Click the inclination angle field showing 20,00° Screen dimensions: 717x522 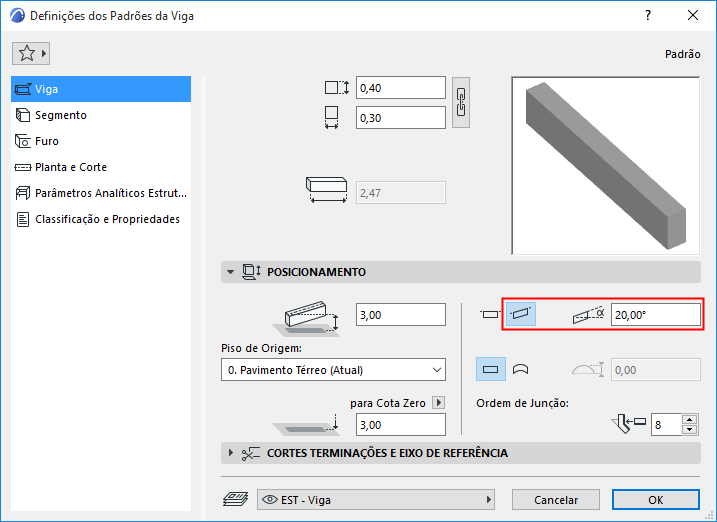655,314
